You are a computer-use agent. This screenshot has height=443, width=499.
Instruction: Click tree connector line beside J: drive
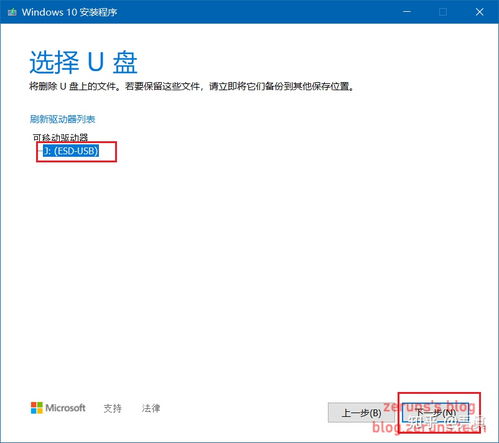pyautogui.click(x=40, y=150)
